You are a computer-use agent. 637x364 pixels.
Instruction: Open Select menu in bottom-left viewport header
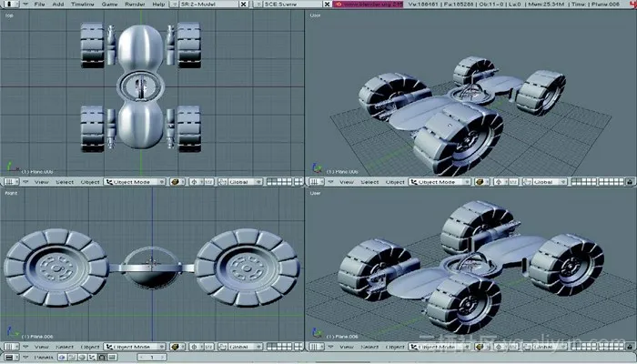click(65, 347)
